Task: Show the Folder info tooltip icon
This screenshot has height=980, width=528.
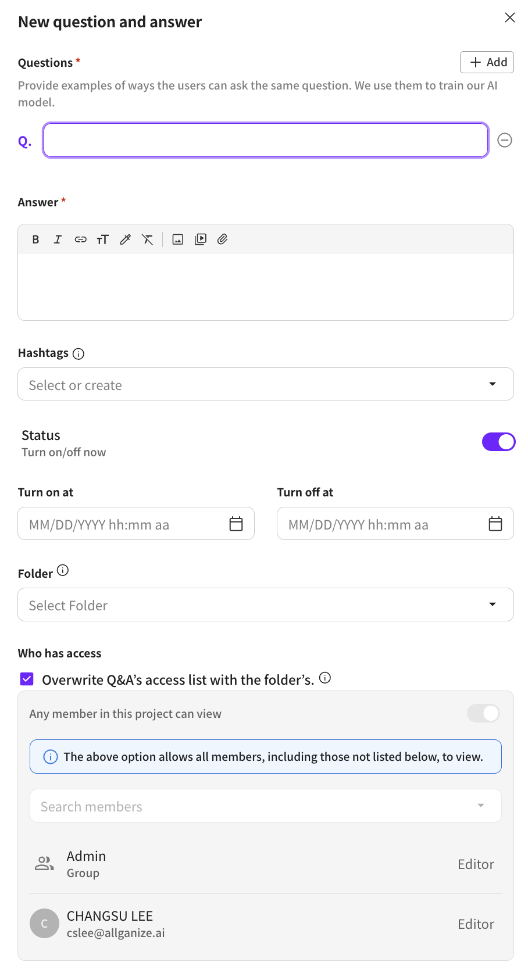Action: [63, 570]
